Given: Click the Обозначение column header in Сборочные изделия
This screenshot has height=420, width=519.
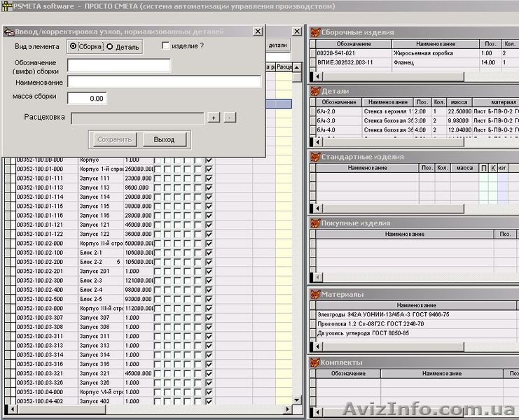Looking at the screenshot, I should point(343,44).
